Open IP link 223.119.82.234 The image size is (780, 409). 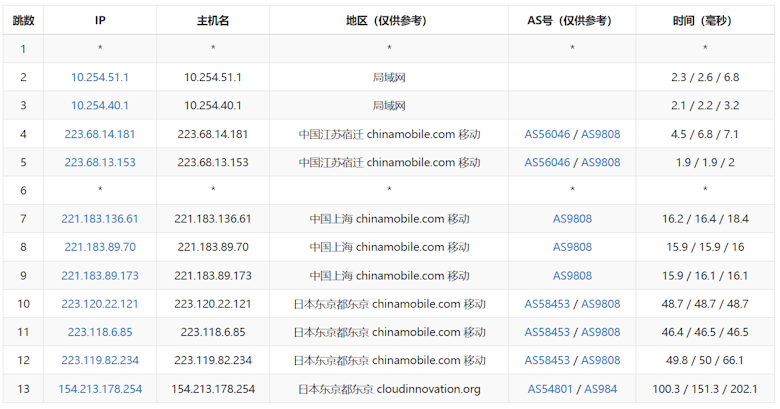(99, 360)
